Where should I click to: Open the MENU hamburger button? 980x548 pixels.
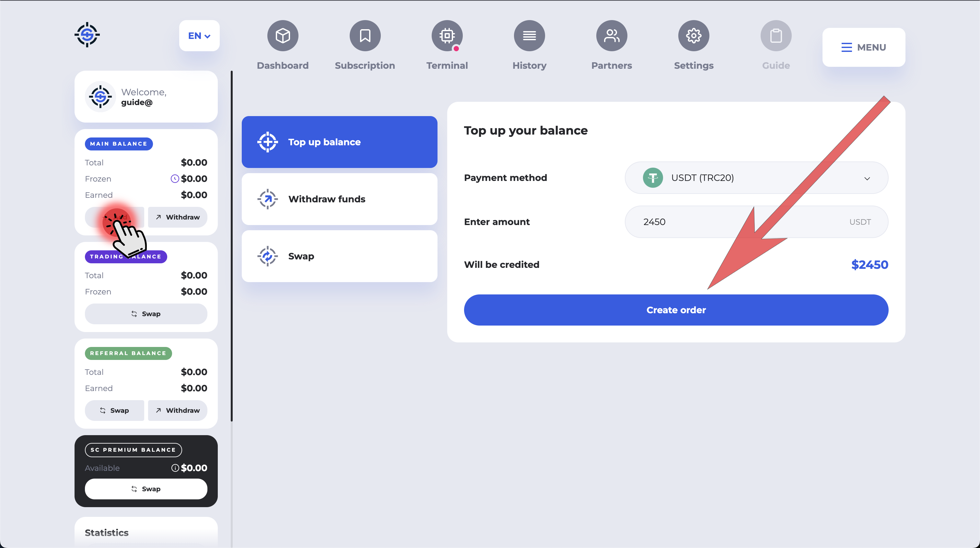863,47
